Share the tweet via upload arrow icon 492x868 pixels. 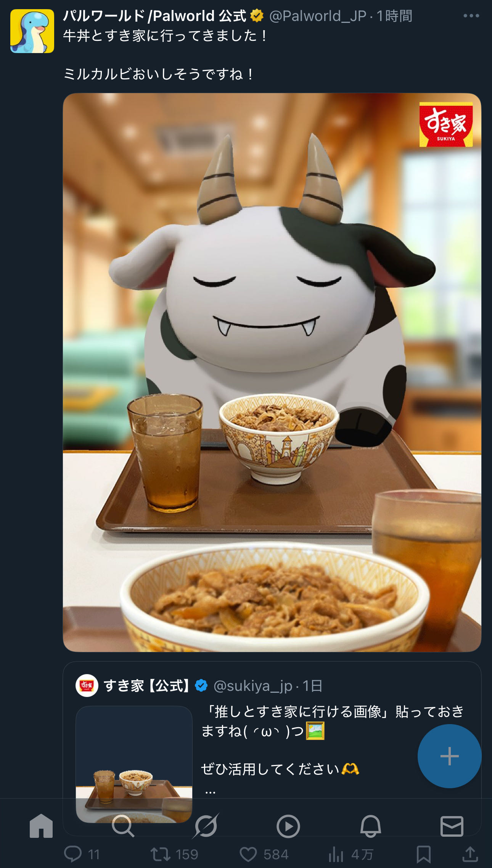click(x=470, y=854)
